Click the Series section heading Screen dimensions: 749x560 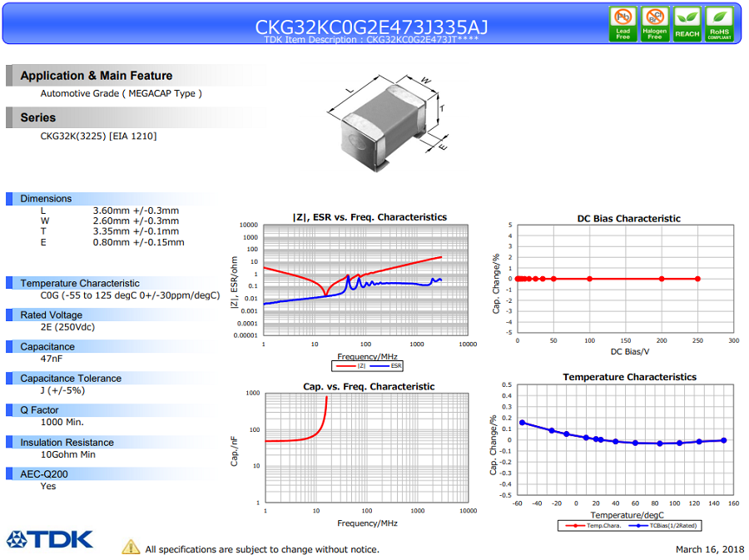click(37, 117)
